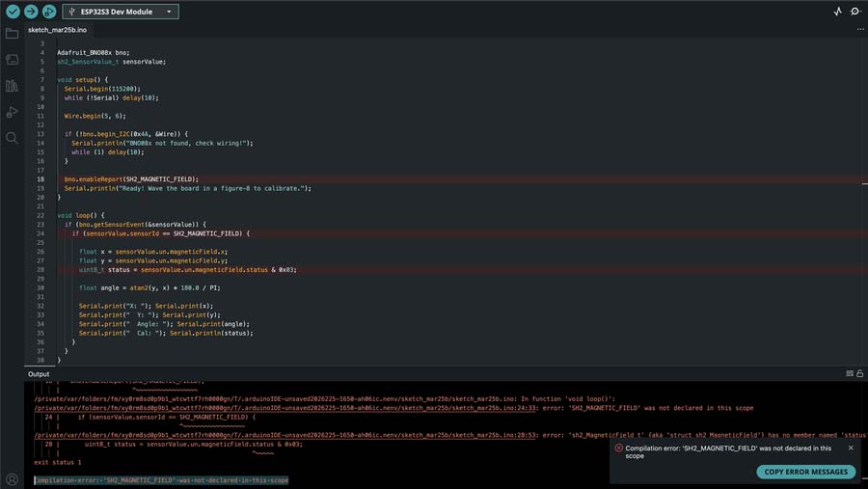
Task: Select the sketch_mar25b.ino tab
Action: click(57, 30)
